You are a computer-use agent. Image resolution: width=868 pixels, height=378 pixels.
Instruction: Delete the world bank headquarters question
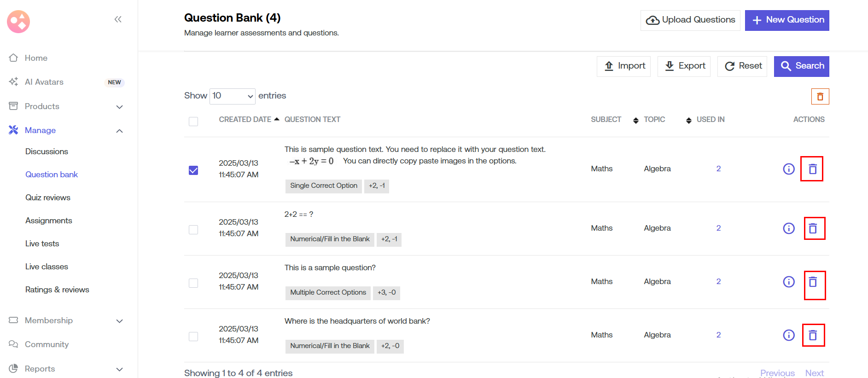coord(813,335)
